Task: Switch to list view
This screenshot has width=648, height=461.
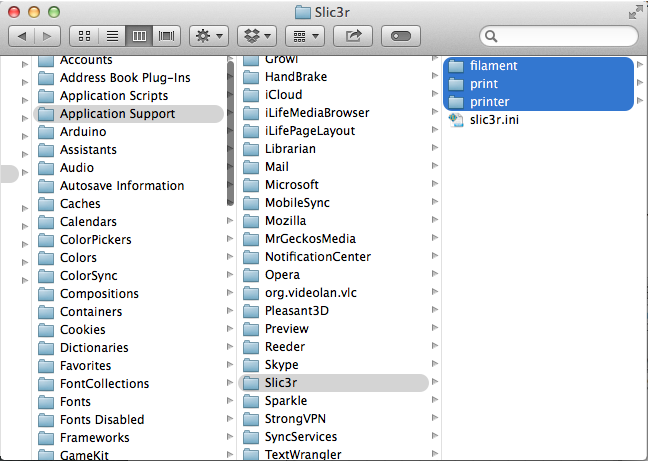Action: (x=112, y=36)
